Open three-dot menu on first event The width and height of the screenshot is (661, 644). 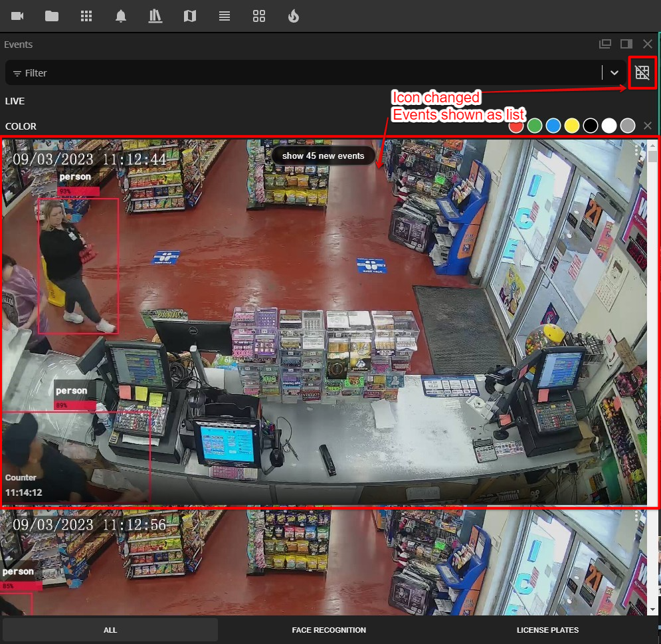[x=636, y=151]
